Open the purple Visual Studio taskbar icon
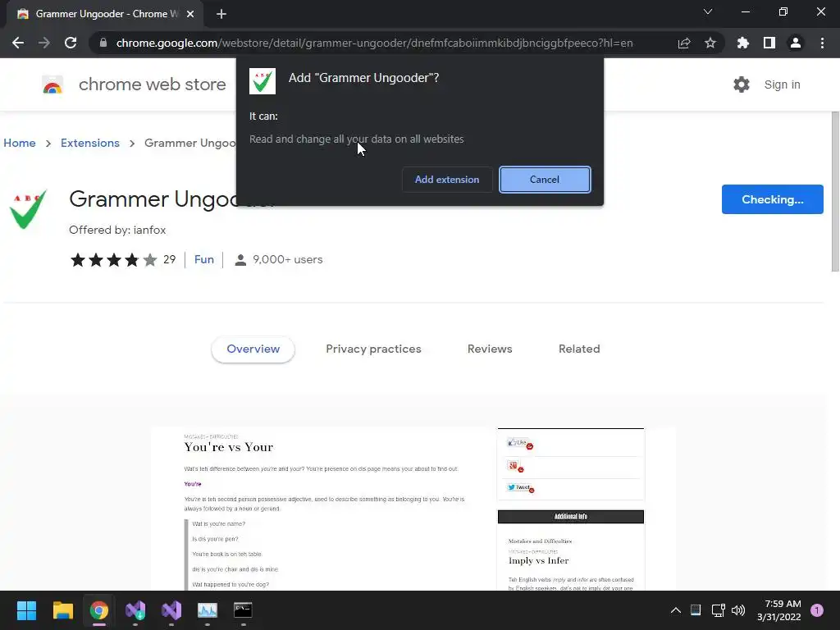Screen dimensions: 840x630 point(171,610)
